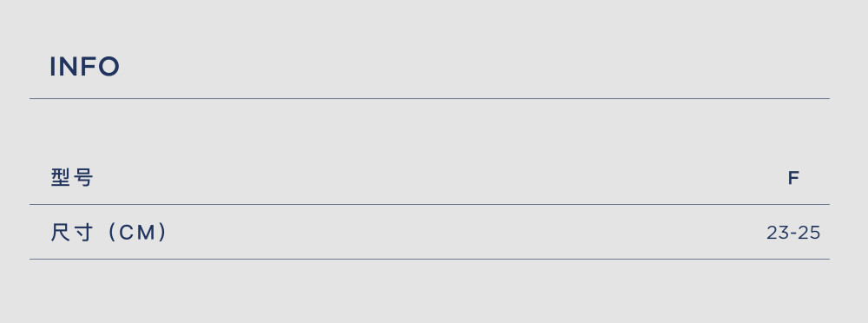
Task: Click the F model value
Action: (x=793, y=178)
